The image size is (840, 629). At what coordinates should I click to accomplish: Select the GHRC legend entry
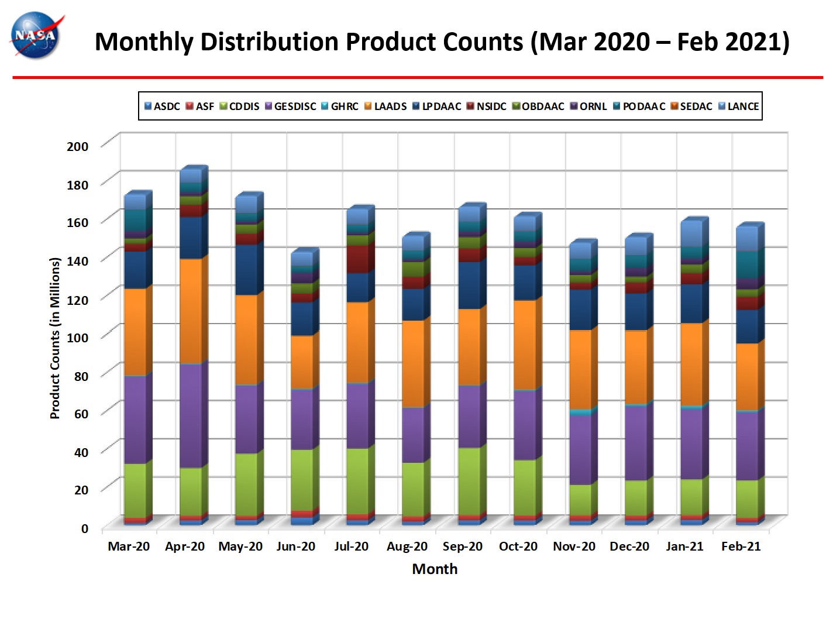(340, 106)
